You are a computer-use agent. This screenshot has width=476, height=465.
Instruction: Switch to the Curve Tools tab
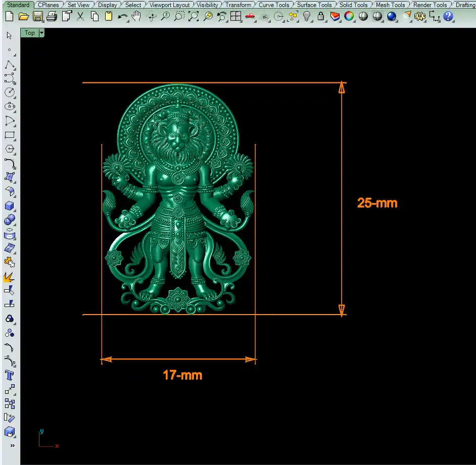tap(273, 5)
